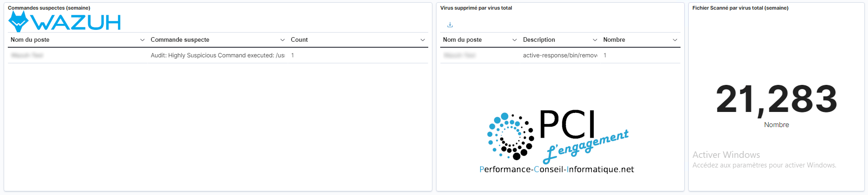Click the Performance-Conseil-Informatique.net text
868x195 pixels.
pyautogui.click(x=556, y=169)
